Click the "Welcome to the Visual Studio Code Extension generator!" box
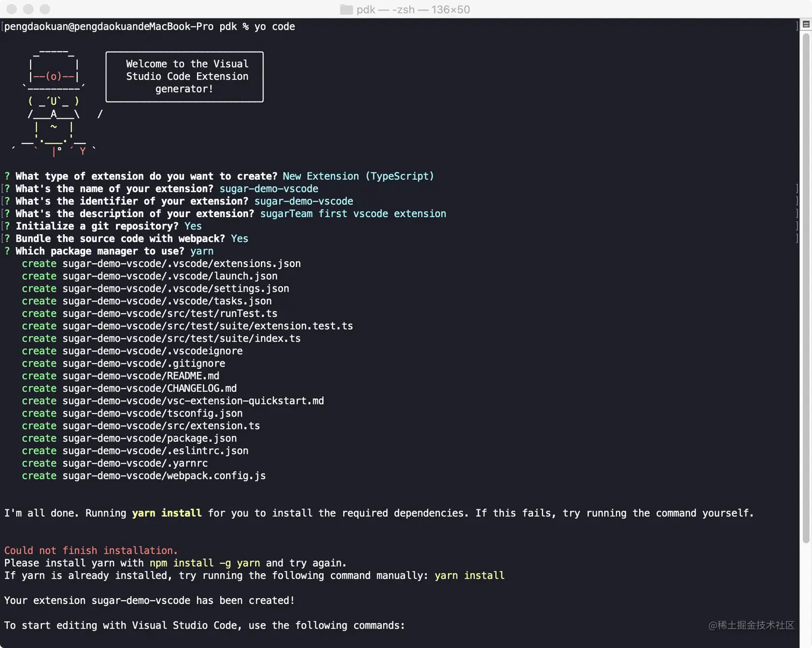This screenshot has width=812, height=648. tap(184, 77)
